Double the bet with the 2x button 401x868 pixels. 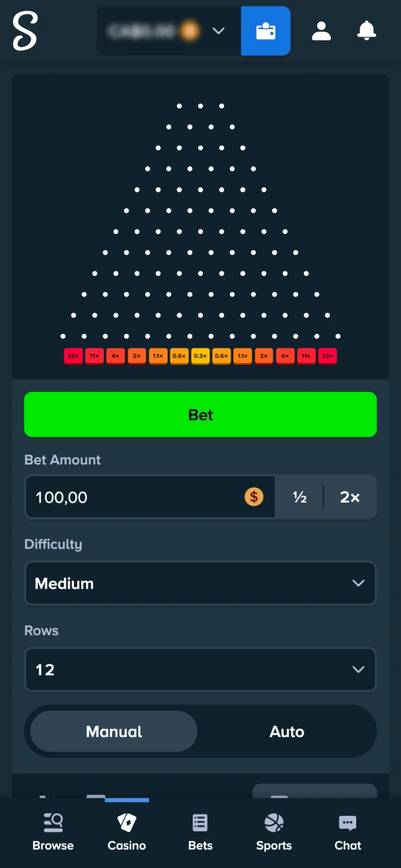(349, 497)
